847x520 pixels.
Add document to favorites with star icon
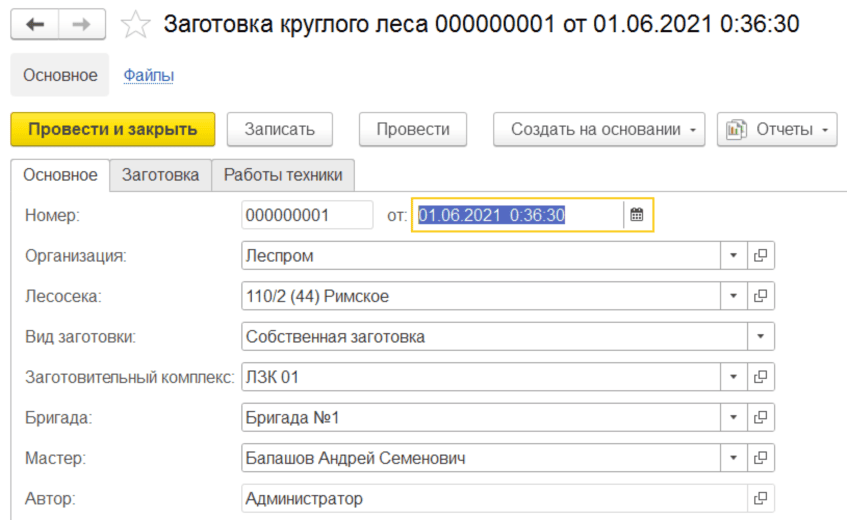(x=135, y=25)
